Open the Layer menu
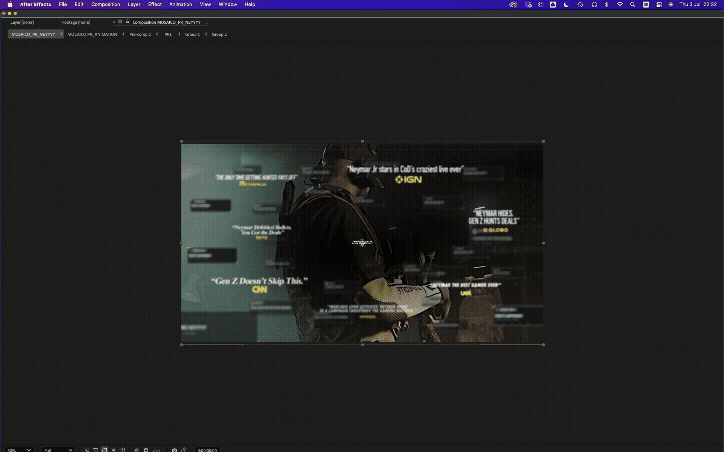The image size is (724, 452). pos(134,4)
